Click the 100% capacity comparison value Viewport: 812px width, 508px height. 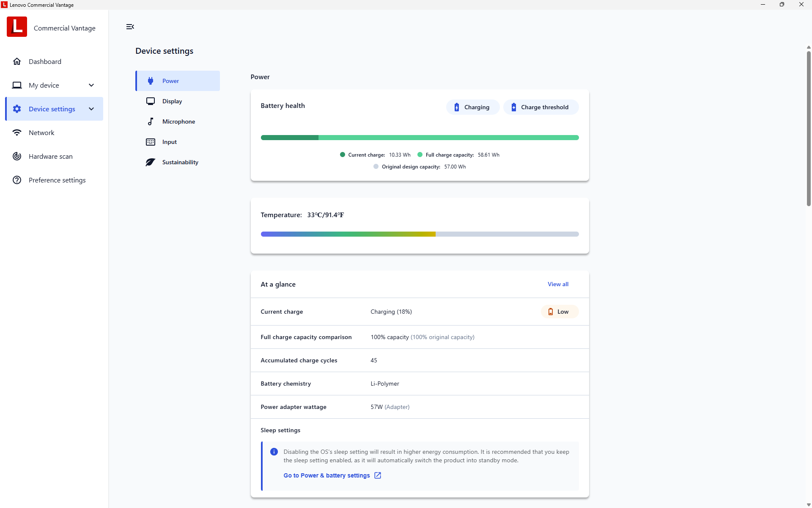(x=422, y=337)
